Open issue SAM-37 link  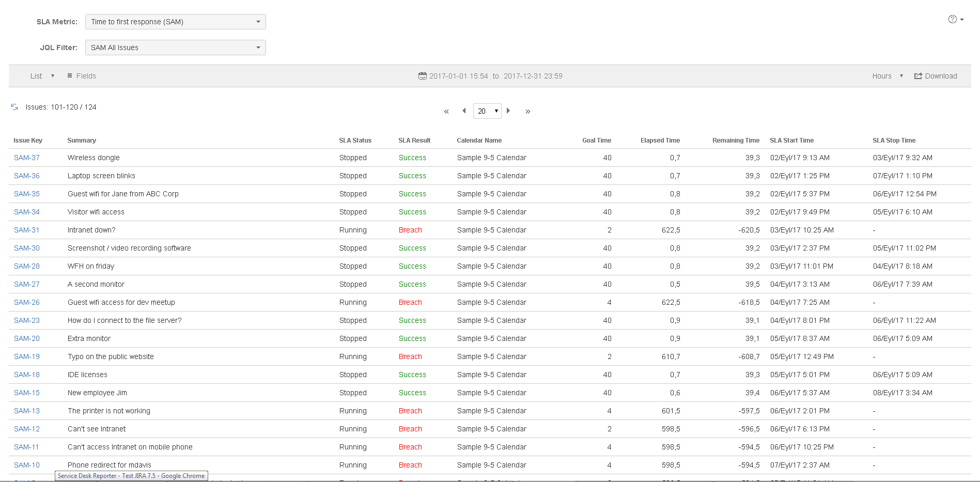pyautogui.click(x=27, y=158)
